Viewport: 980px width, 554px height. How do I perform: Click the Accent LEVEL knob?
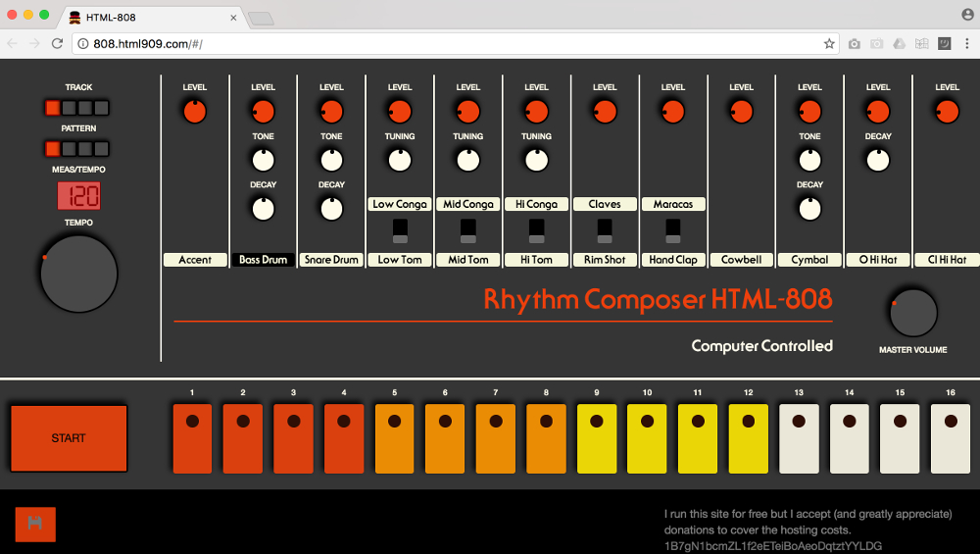tap(195, 112)
